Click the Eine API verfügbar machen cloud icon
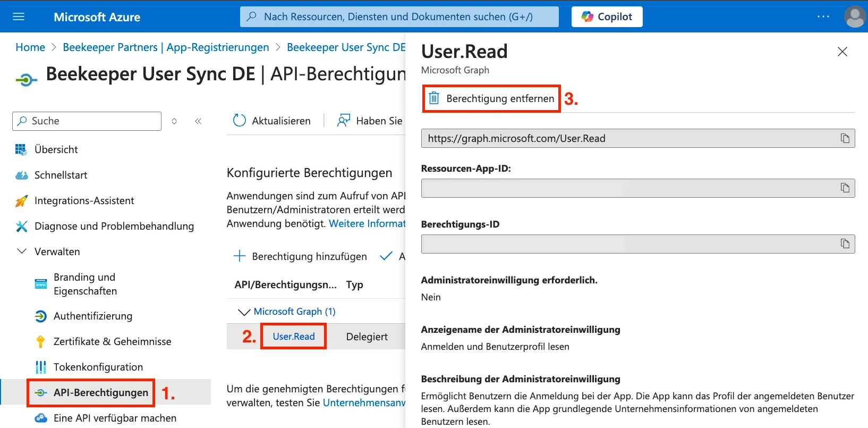Screen dimensions: 868x428 [x=41, y=418]
